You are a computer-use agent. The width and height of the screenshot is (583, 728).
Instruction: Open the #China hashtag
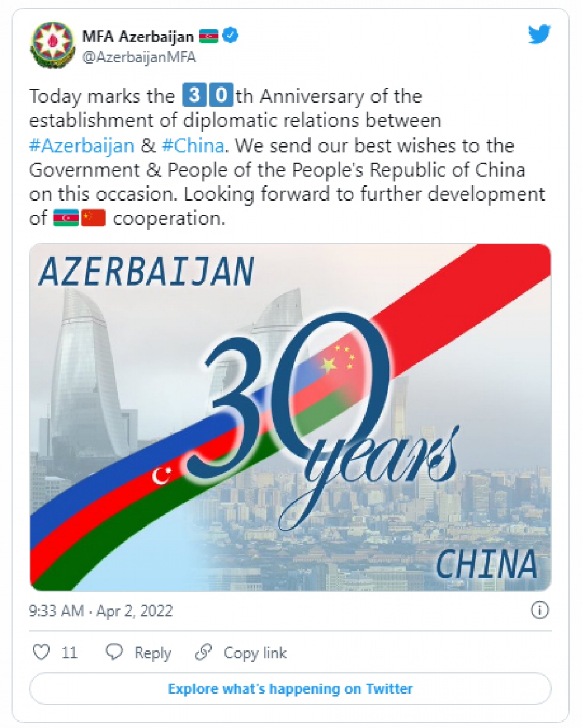(192, 145)
